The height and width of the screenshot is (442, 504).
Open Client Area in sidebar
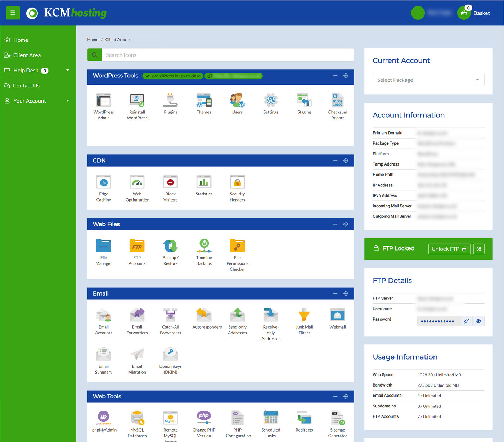[22, 55]
